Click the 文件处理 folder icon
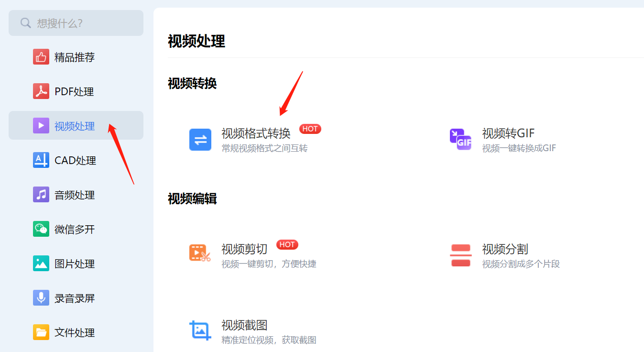Image resolution: width=644 pixels, height=352 pixels. [x=41, y=332]
